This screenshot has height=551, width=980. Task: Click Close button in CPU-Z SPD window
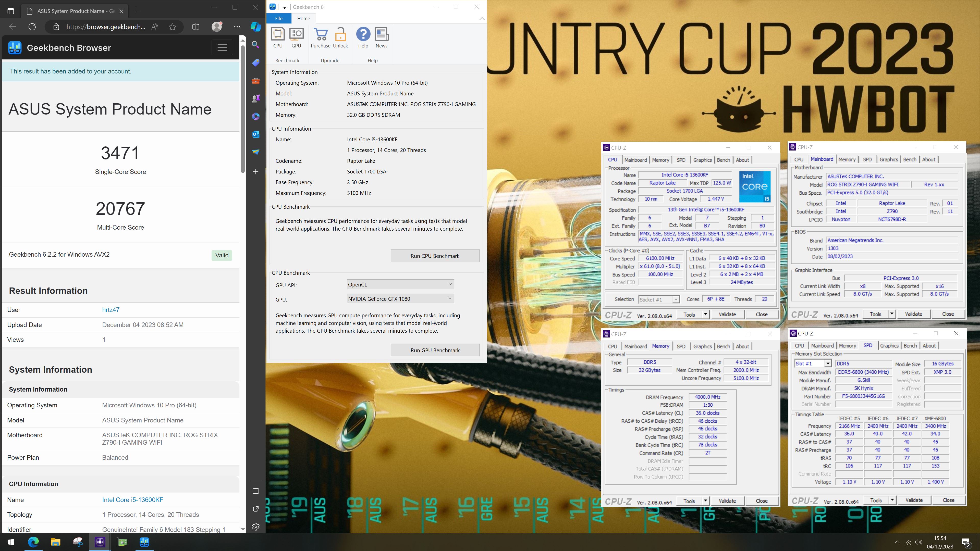point(948,500)
